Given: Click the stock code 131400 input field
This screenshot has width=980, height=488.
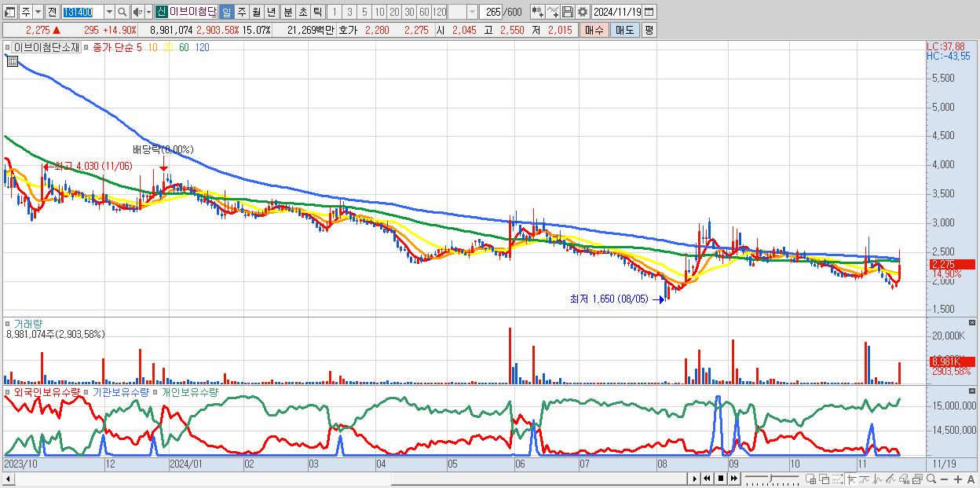Looking at the screenshot, I should click(82, 12).
